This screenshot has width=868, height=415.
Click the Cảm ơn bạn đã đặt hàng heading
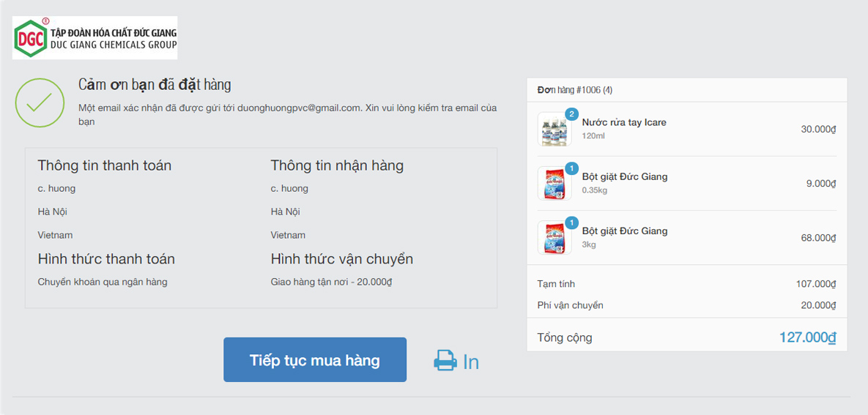tap(155, 85)
